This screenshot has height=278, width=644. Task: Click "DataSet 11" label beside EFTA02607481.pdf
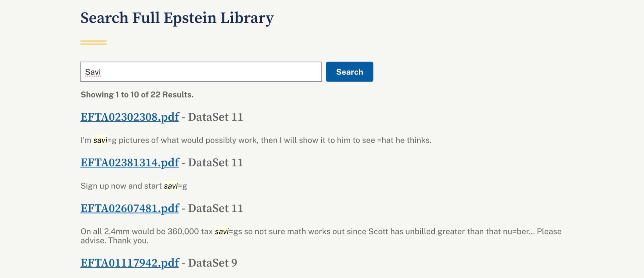[215, 208]
